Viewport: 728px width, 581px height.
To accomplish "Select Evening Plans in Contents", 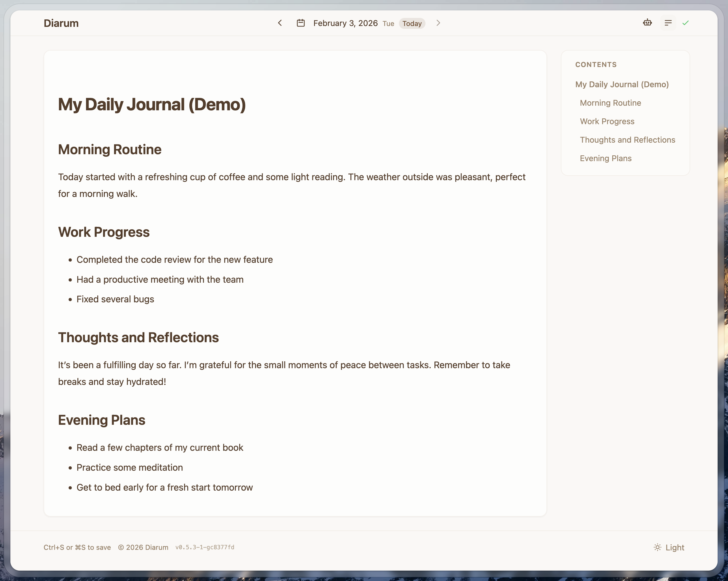I will [606, 158].
